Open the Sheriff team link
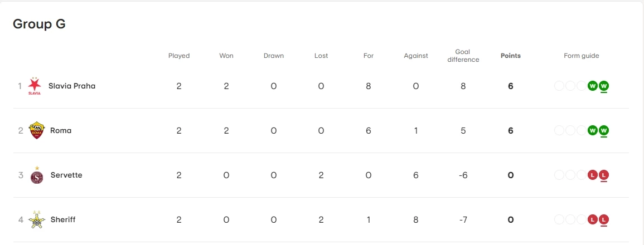The width and height of the screenshot is (644, 245). (x=63, y=219)
